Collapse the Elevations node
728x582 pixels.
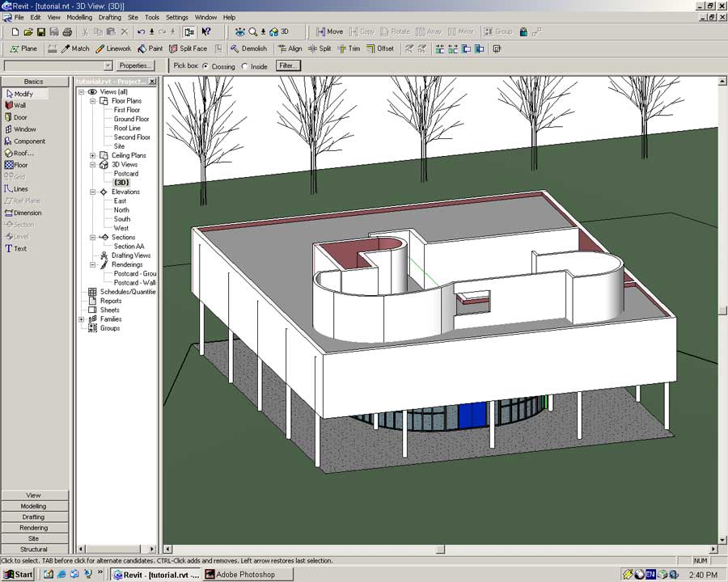tap(92, 192)
